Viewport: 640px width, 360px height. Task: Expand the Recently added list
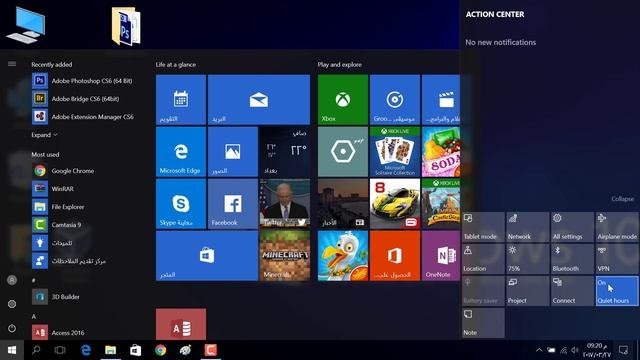[44, 135]
